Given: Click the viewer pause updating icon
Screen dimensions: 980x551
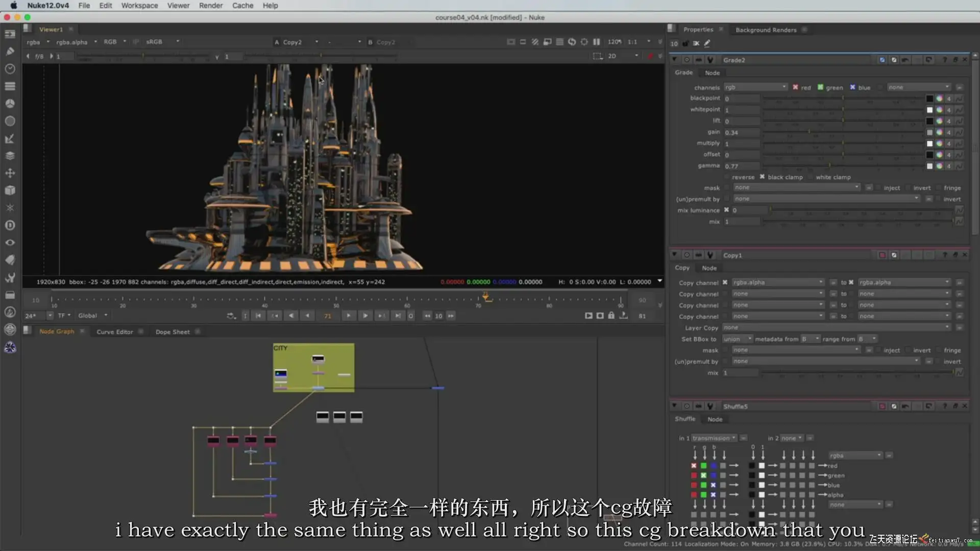Looking at the screenshot, I should point(596,42).
